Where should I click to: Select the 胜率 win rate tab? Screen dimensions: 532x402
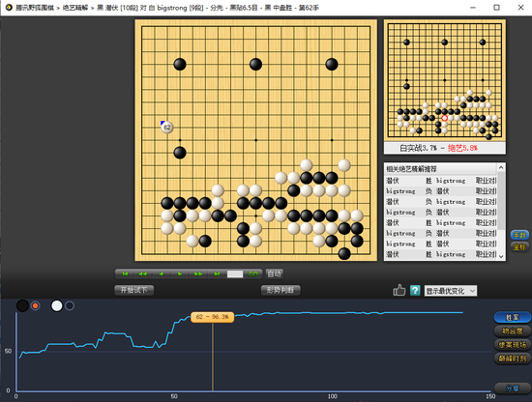point(513,317)
